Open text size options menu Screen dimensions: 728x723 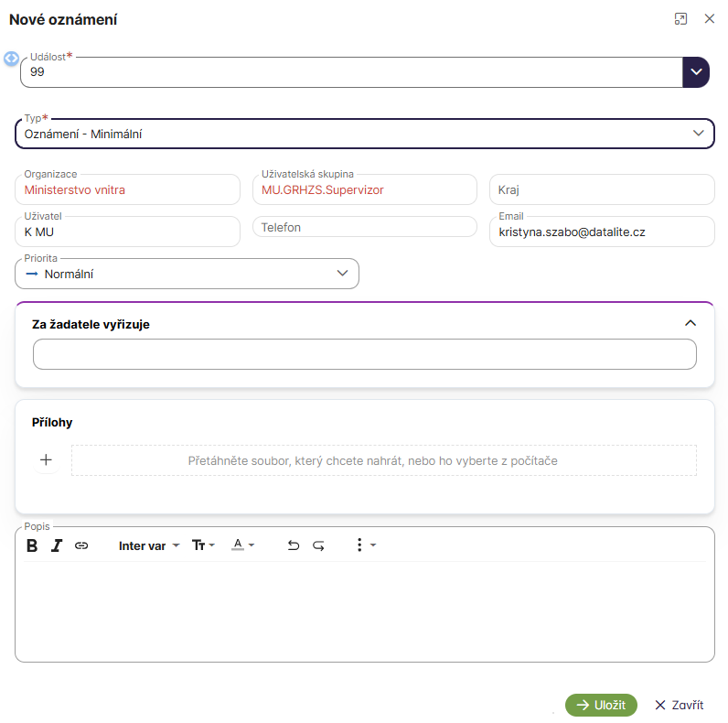click(203, 545)
